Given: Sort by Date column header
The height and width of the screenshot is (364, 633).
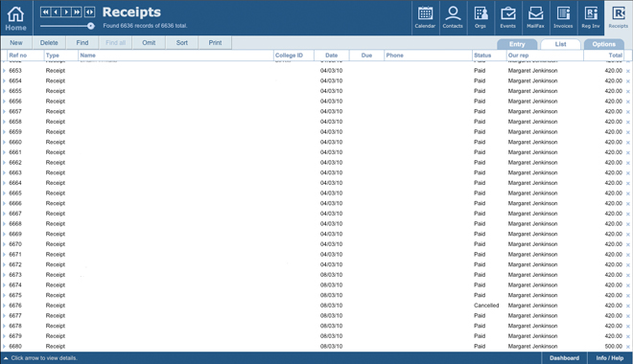Looking at the screenshot, I should [332, 56].
